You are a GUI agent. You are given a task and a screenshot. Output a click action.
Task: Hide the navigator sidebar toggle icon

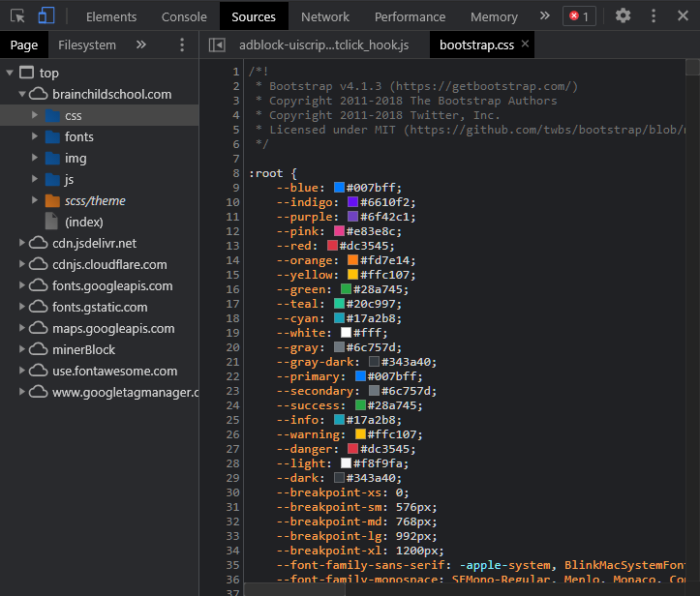pos(217,45)
